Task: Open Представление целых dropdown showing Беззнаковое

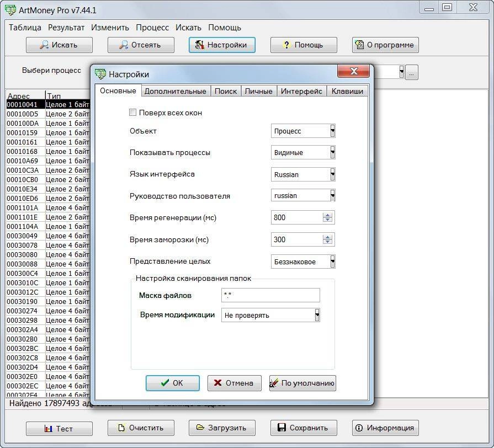Action: 303,262
